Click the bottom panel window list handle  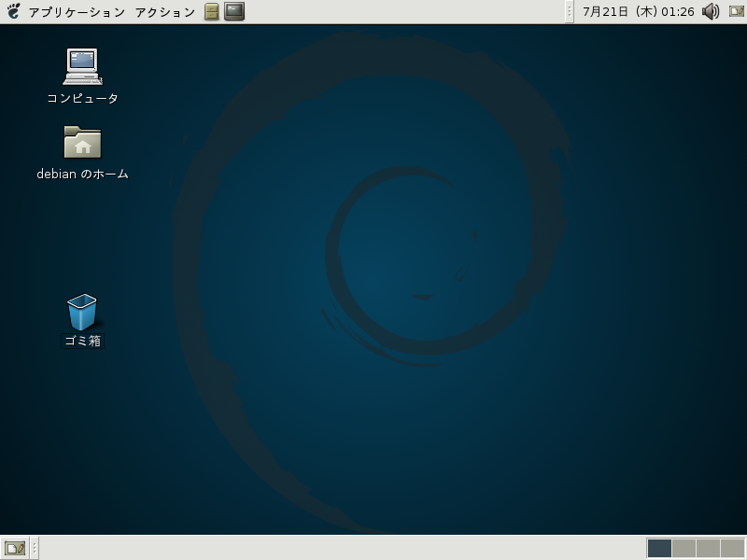click(x=35, y=548)
